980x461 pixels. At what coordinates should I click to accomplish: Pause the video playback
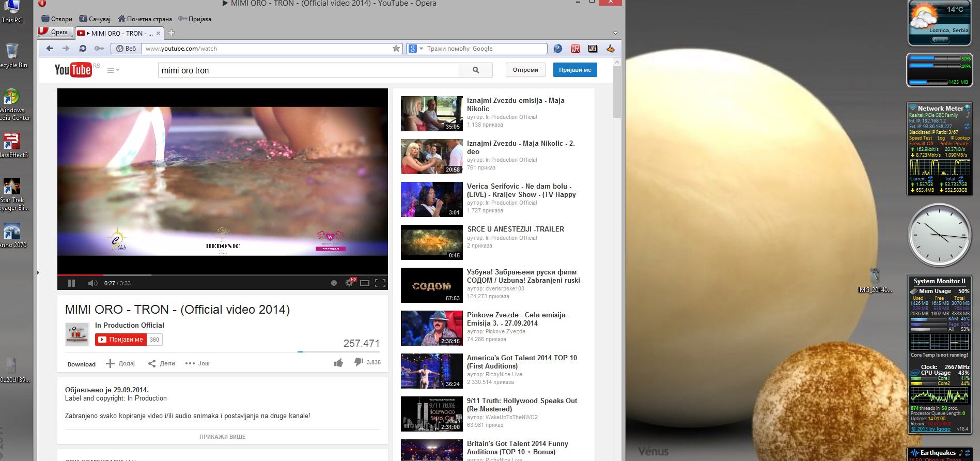tap(72, 283)
